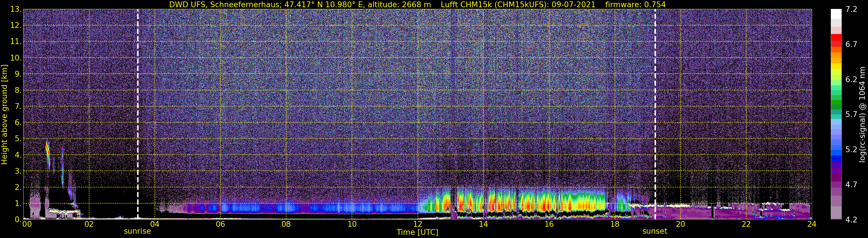Click the height axis tick label 12
The image size is (868, 238).
pyautogui.click(x=16, y=26)
